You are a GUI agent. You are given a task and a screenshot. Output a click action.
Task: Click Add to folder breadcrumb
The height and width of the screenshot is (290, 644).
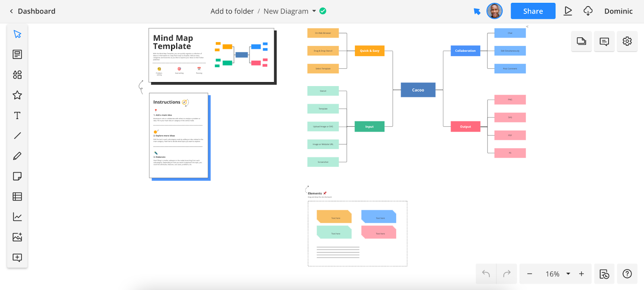pyautogui.click(x=232, y=11)
